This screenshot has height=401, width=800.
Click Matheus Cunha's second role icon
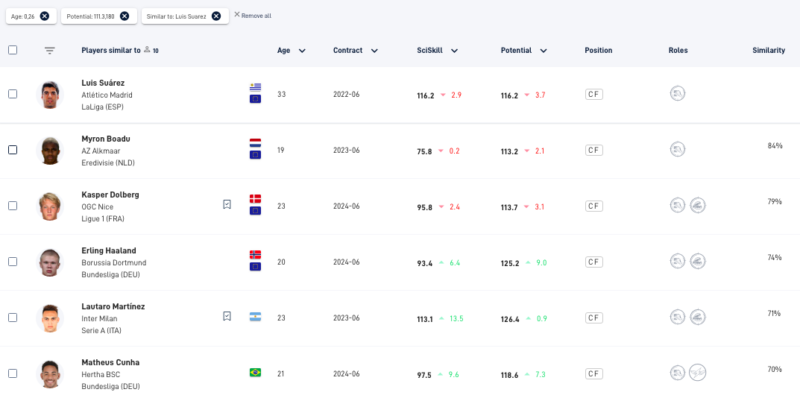(x=697, y=372)
